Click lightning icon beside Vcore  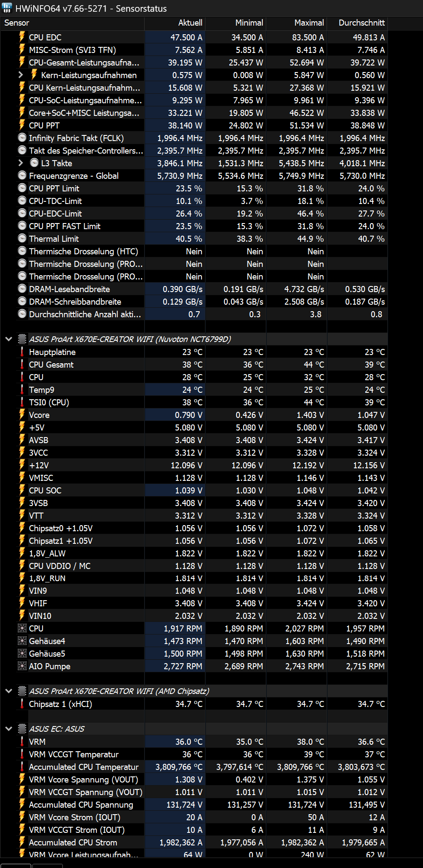pyautogui.click(x=22, y=415)
